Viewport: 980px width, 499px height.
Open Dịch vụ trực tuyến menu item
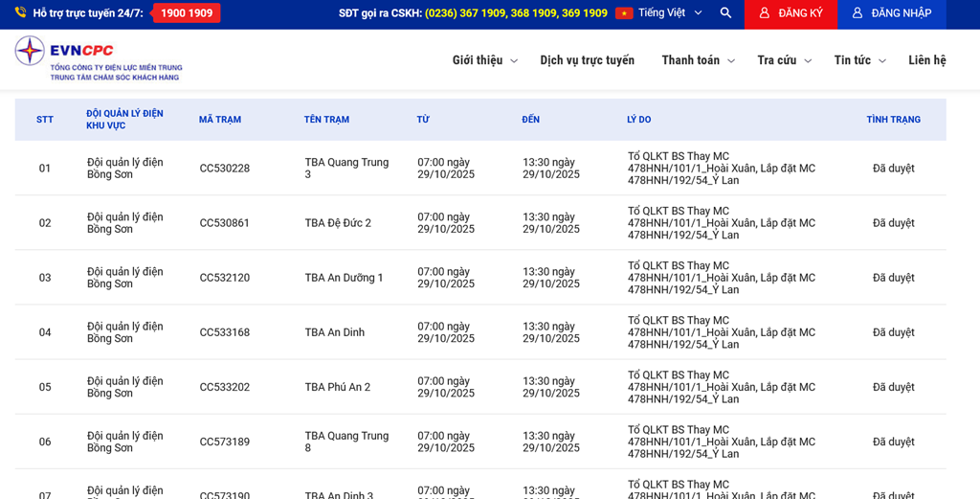[587, 60]
